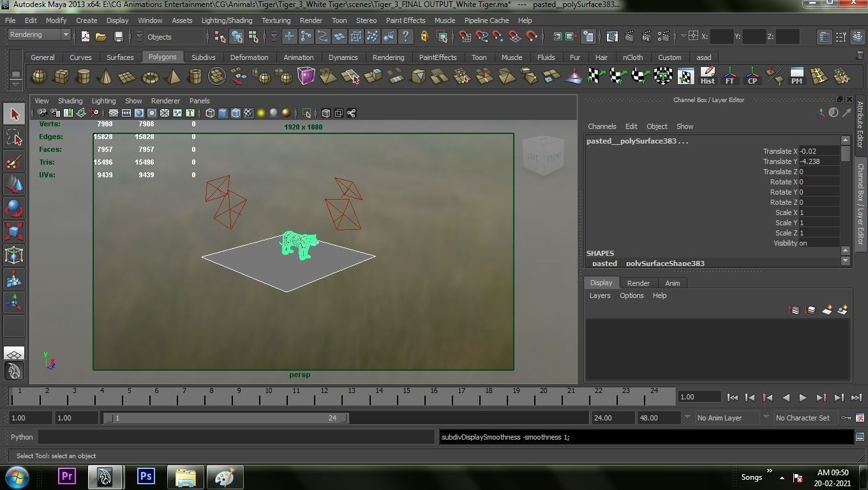Empty the shelf trash can
The width and height of the screenshot is (868, 490).
(x=859, y=57)
